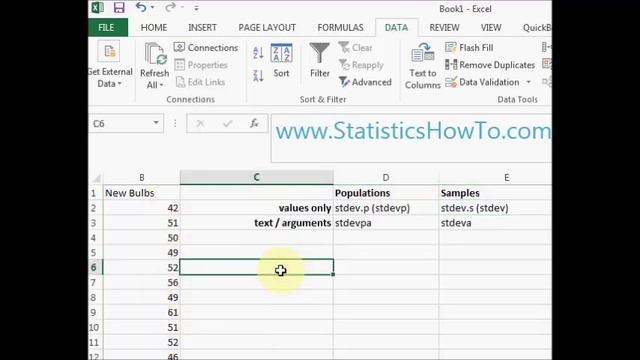This screenshot has height=360, width=640.
Task: Click the stdevpa cell
Action: tap(386, 223)
